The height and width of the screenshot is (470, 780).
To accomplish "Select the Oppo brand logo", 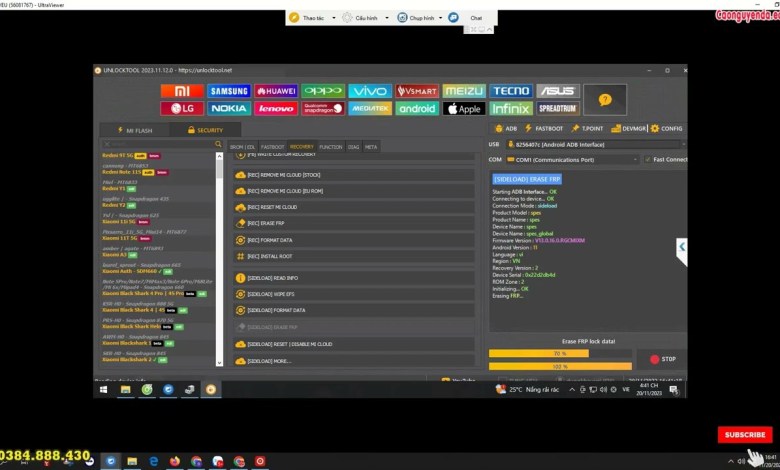I will (323, 91).
